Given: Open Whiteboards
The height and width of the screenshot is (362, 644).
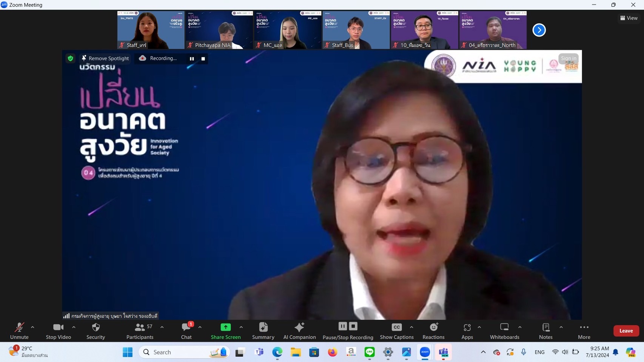Looking at the screenshot, I should click(x=504, y=331).
